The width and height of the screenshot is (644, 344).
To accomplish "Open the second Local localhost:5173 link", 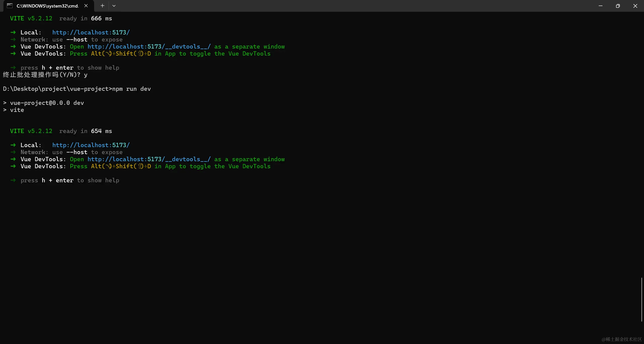I will pyautogui.click(x=91, y=145).
